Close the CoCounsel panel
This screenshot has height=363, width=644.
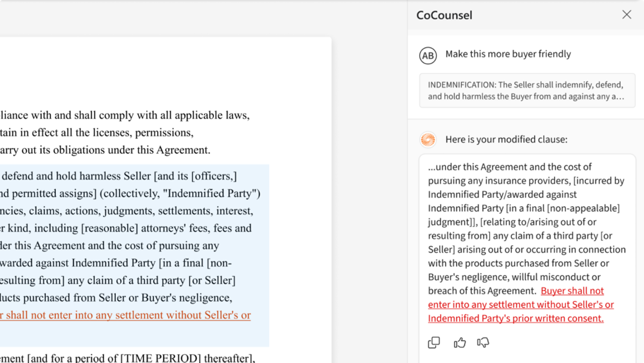pyautogui.click(x=626, y=15)
